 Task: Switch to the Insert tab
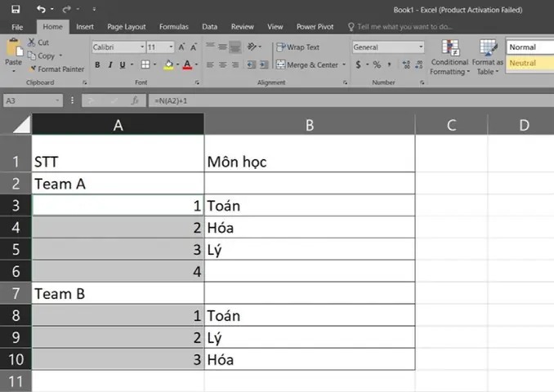pyautogui.click(x=85, y=27)
